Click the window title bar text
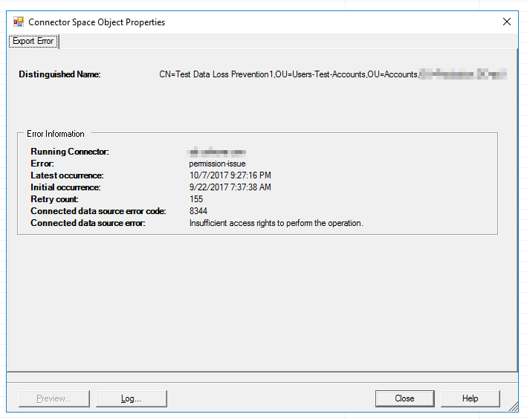 click(97, 22)
